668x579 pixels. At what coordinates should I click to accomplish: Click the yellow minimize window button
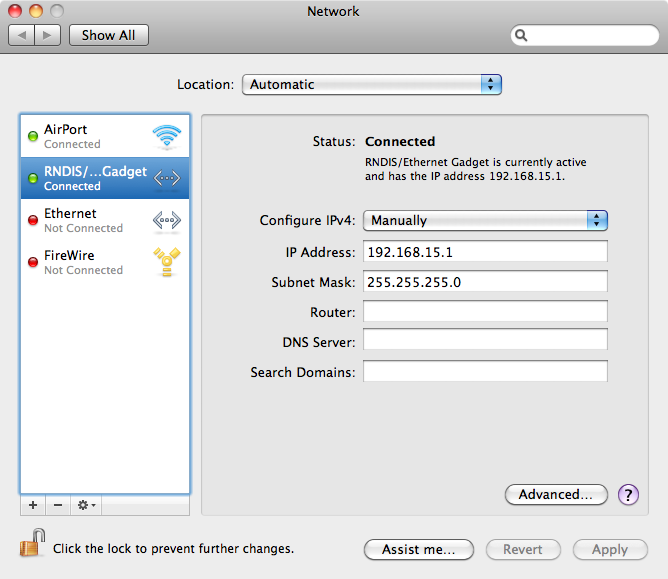[x=36, y=11]
